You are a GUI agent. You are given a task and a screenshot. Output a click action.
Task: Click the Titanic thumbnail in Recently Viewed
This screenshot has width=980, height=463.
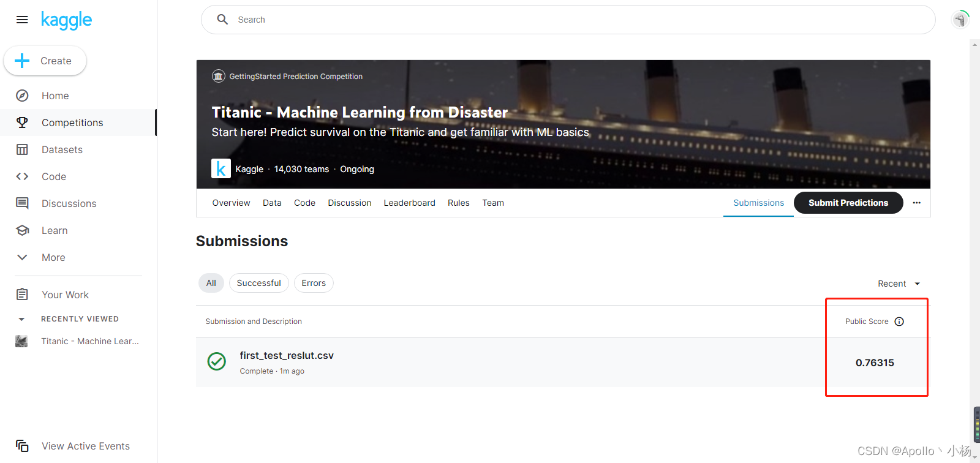(21, 341)
